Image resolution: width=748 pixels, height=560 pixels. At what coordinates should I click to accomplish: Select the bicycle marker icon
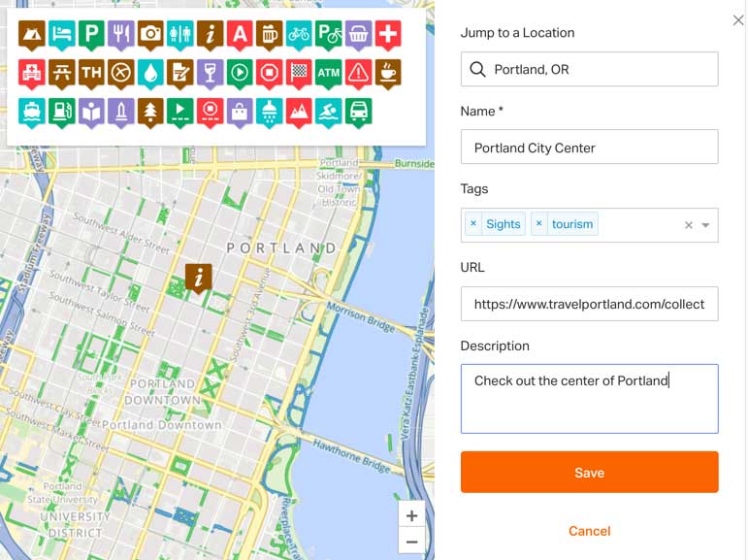[299, 34]
